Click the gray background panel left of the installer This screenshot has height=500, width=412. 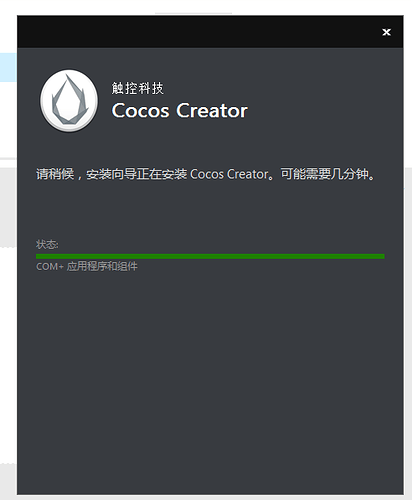[x=8, y=207]
